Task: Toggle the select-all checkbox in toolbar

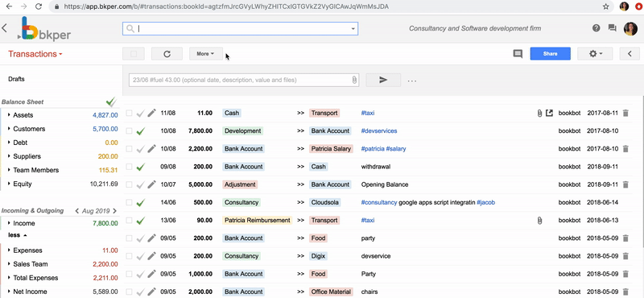Action: point(134,54)
